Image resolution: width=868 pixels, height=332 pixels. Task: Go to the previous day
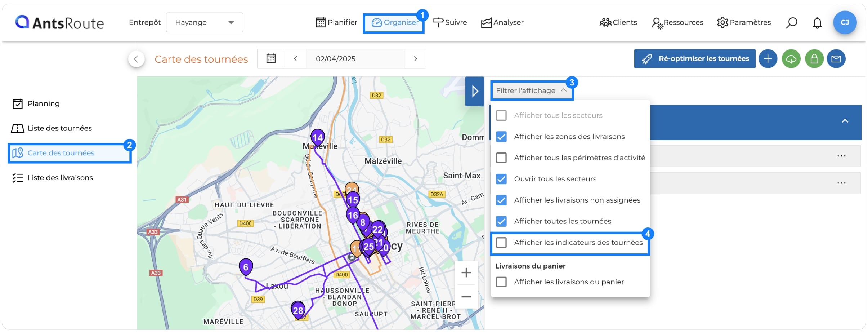pyautogui.click(x=295, y=58)
